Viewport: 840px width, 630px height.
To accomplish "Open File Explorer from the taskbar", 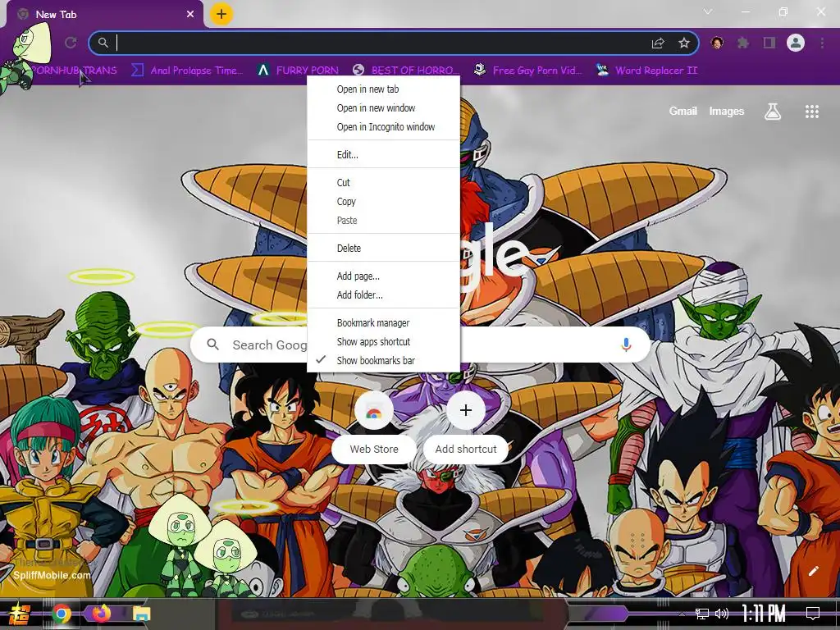I will pos(141,614).
